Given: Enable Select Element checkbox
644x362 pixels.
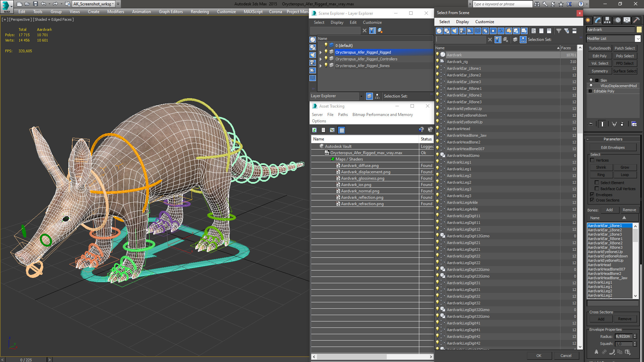Looking at the screenshot, I should pyautogui.click(x=597, y=183).
